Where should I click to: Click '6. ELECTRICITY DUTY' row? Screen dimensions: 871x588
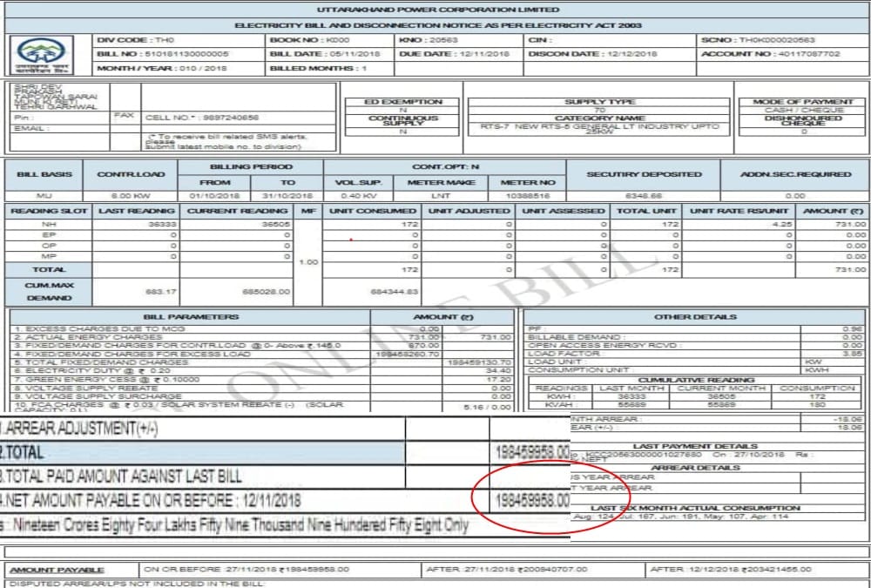262,371
